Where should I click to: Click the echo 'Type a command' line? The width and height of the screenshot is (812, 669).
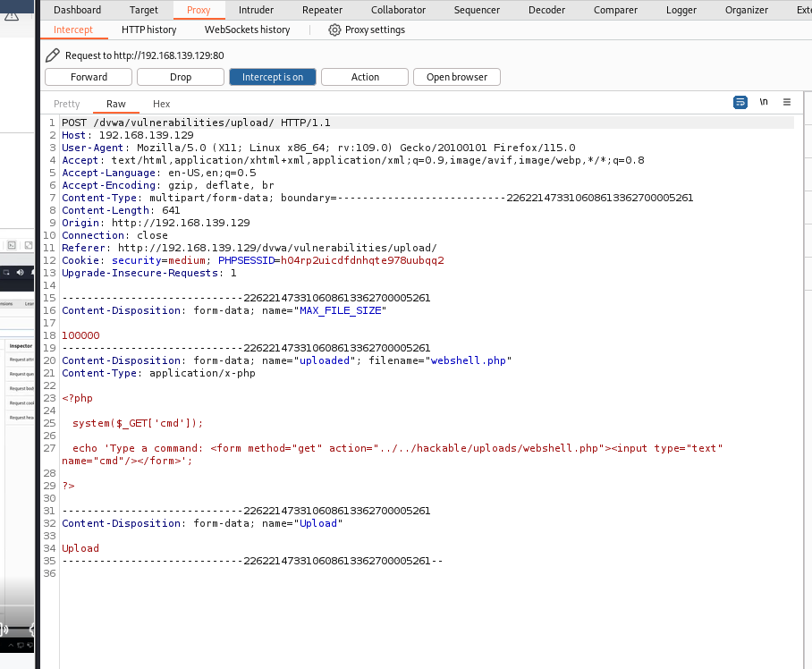[x=392, y=454]
